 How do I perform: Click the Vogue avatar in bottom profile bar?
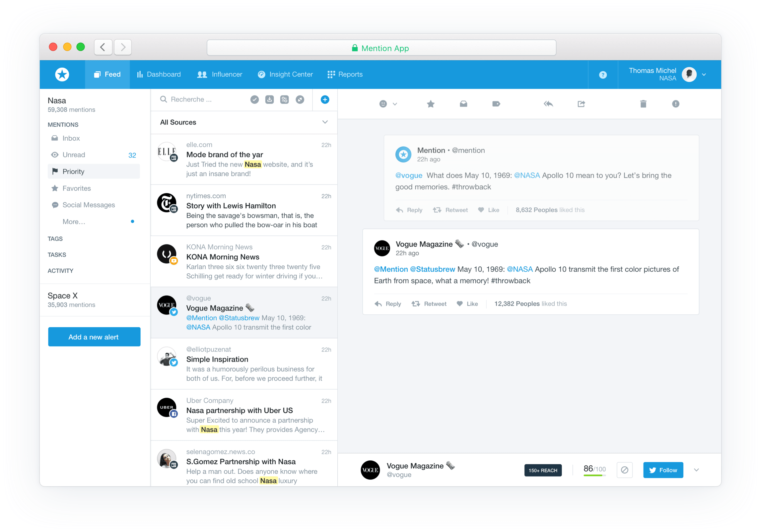[x=370, y=470]
